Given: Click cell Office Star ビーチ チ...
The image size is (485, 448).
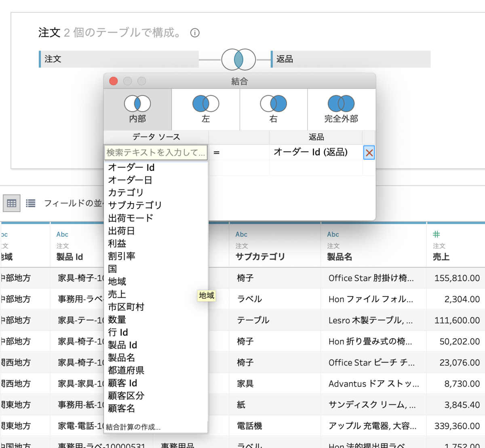Looking at the screenshot, I should (x=371, y=362).
